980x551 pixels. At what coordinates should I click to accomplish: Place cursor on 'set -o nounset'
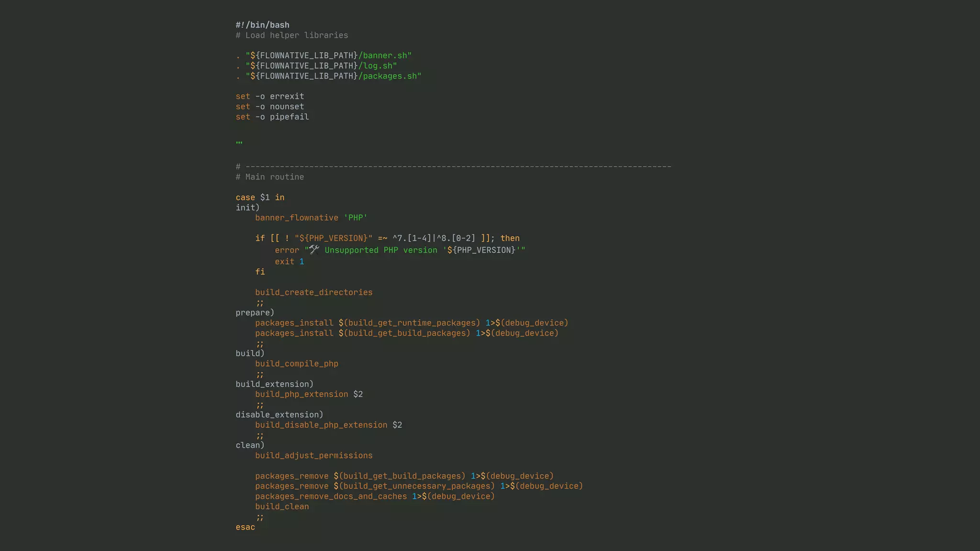coord(270,107)
